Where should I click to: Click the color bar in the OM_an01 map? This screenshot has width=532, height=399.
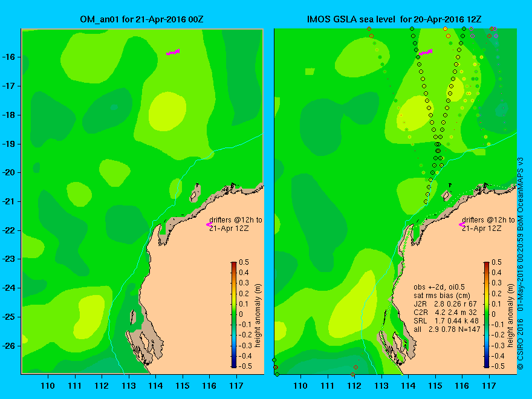point(234,314)
